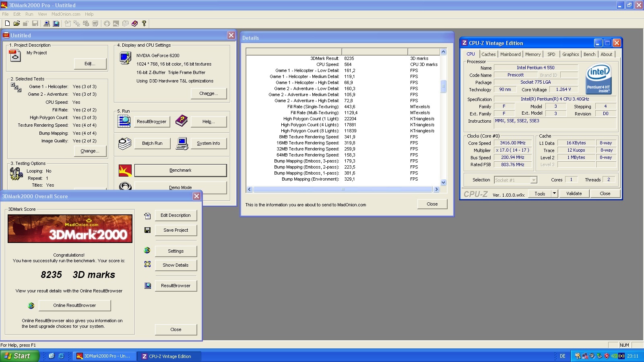Viewport: 644px width, 362px height.
Task: Click the System Info computer icon
Action: [182, 143]
